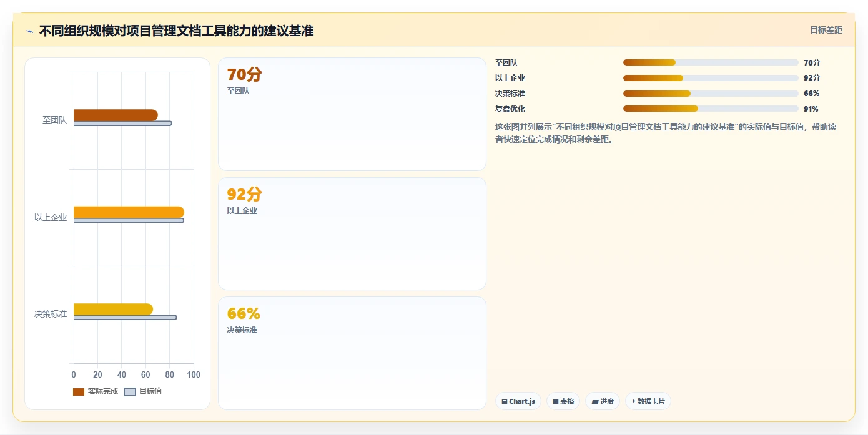Click the 以上企业 grey target bar
868x435 pixels.
(x=129, y=220)
